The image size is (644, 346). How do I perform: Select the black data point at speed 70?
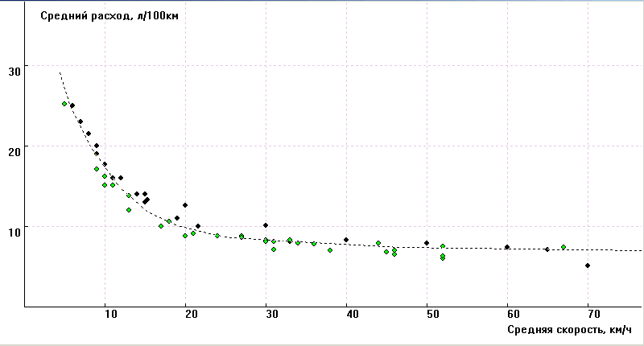pyautogui.click(x=588, y=266)
